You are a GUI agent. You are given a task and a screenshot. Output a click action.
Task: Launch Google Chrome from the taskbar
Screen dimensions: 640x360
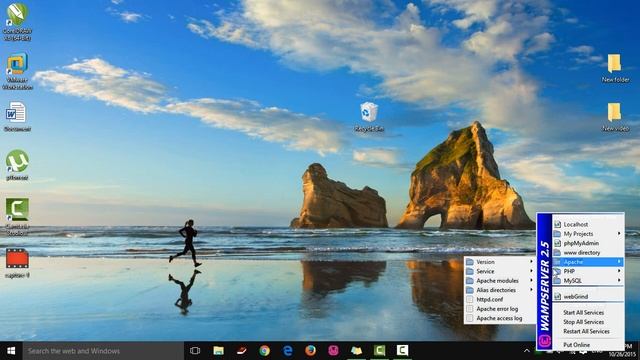coord(264,351)
